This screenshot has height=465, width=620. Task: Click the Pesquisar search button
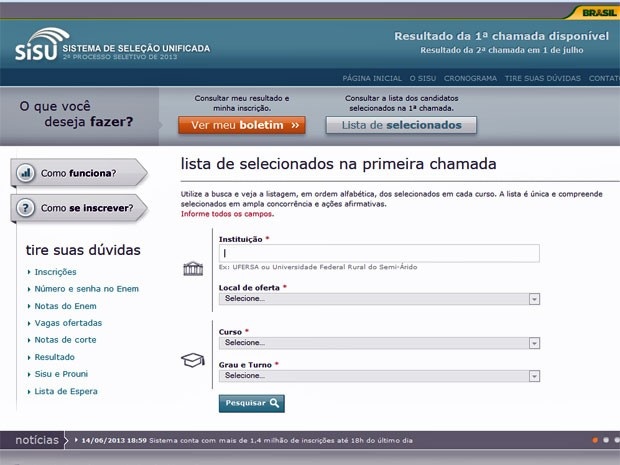[x=251, y=403]
